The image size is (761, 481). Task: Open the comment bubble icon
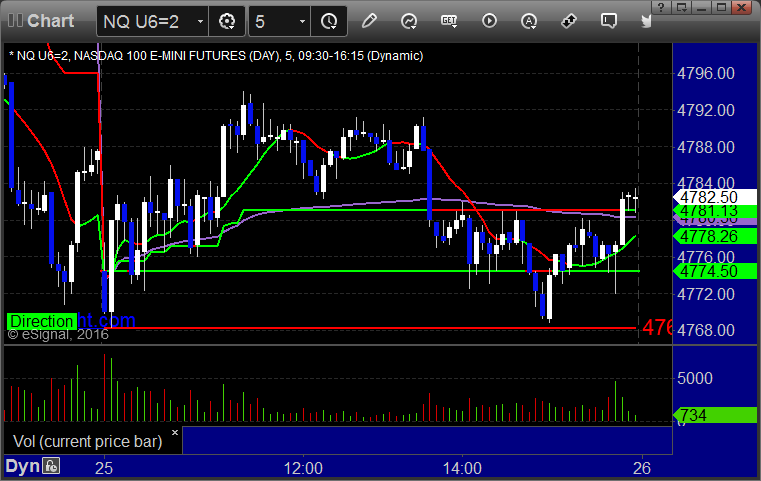[609, 21]
